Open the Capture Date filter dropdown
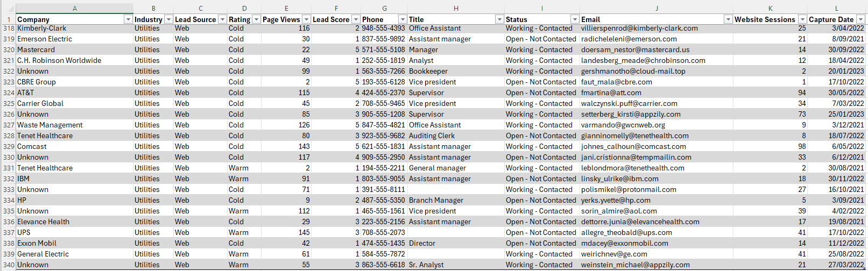Screen dimensions: 868x271 (860, 19)
